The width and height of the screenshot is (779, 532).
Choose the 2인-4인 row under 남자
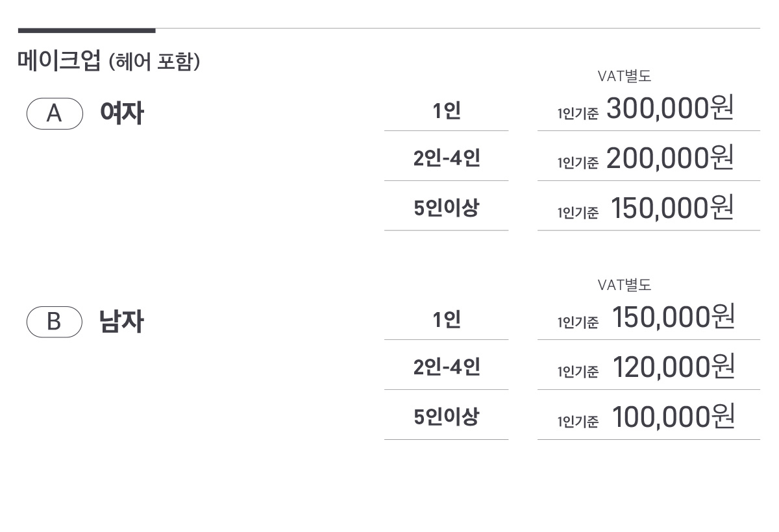point(447,367)
